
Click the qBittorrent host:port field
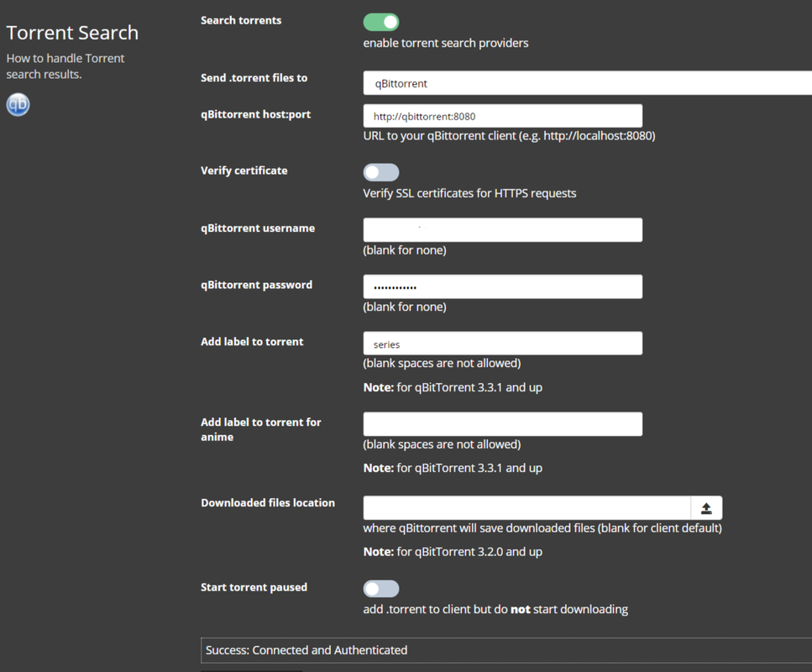[503, 116]
